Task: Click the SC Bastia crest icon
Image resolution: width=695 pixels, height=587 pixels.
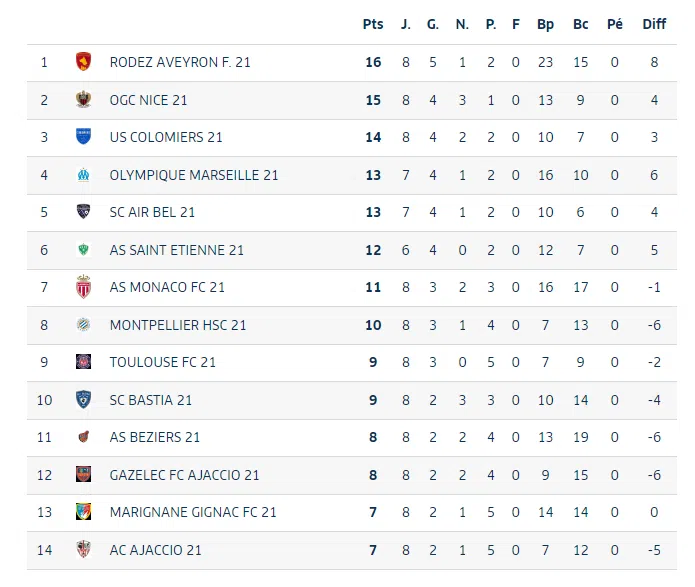Action: click(83, 400)
